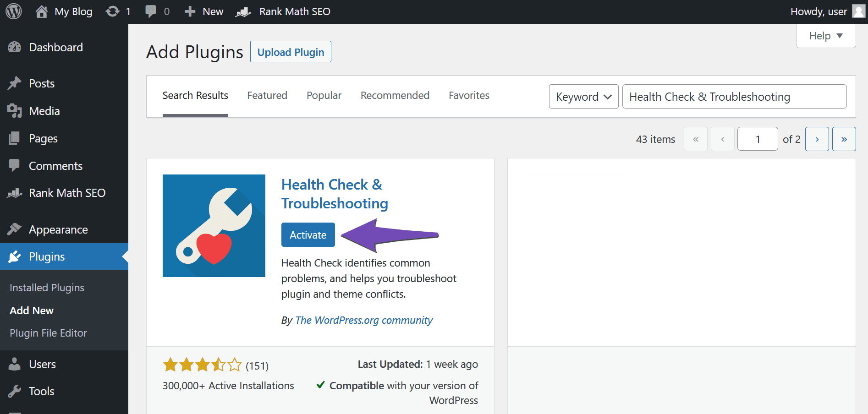Open the updates refresh icon
Image resolution: width=868 pixels, height=414 pixels.
pyautogui.click(x=113, y=11)
